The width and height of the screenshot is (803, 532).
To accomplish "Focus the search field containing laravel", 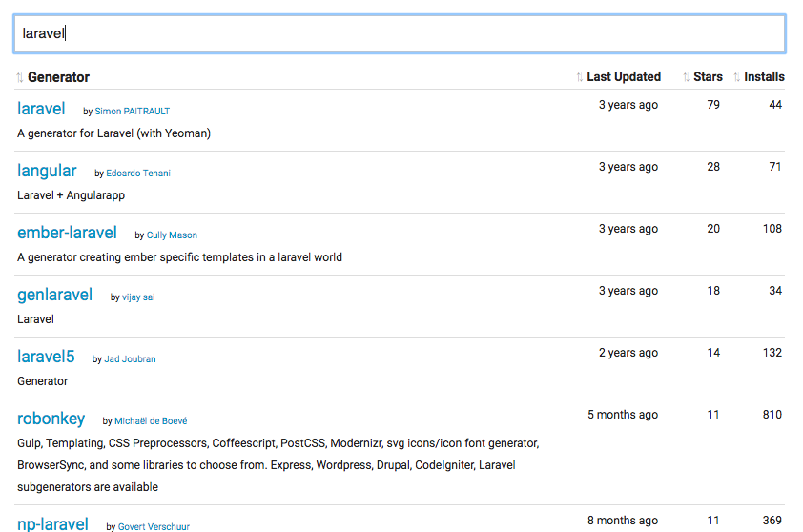I will click(400, 33).
